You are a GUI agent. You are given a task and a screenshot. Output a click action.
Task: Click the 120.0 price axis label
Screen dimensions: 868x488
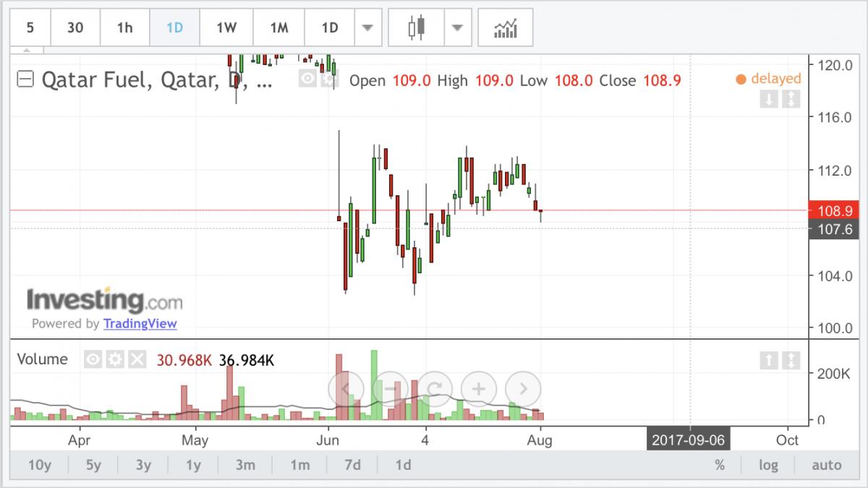point(835,64)
